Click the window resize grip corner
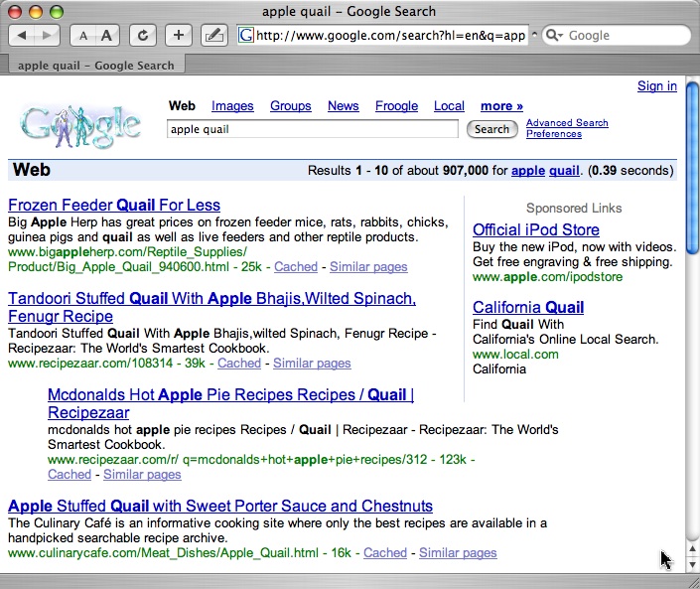Viewport: 700px width, 589px height. (x=693, y=582)
